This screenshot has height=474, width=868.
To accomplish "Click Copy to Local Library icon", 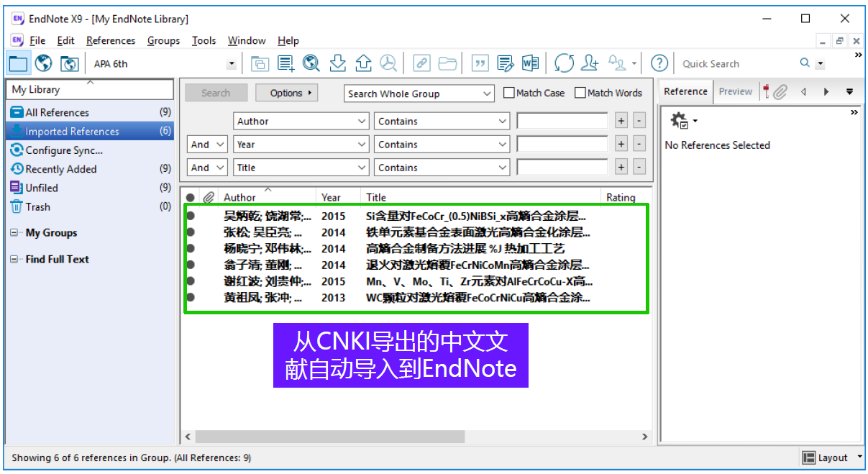I will 260,64.
